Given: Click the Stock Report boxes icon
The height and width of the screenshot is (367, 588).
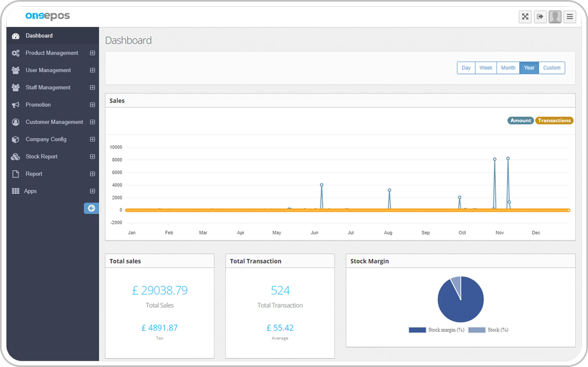Looking at the screenshot, I should coord(16,157).
